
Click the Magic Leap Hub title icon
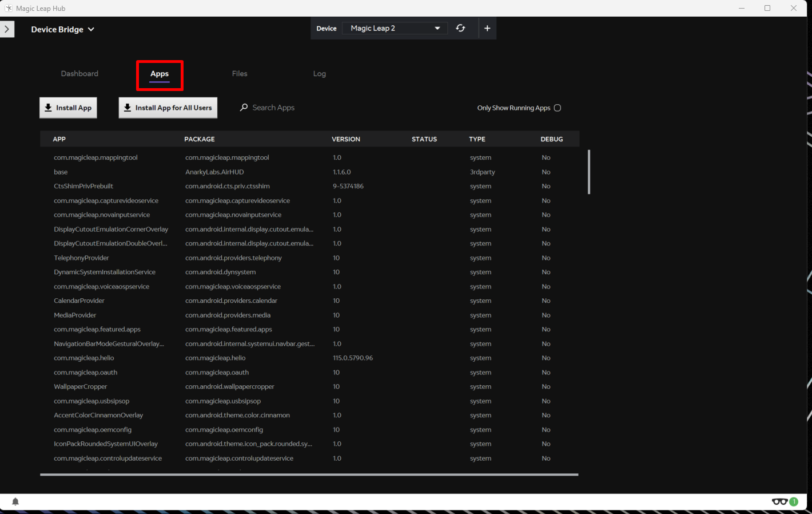(x=8, y=8)
